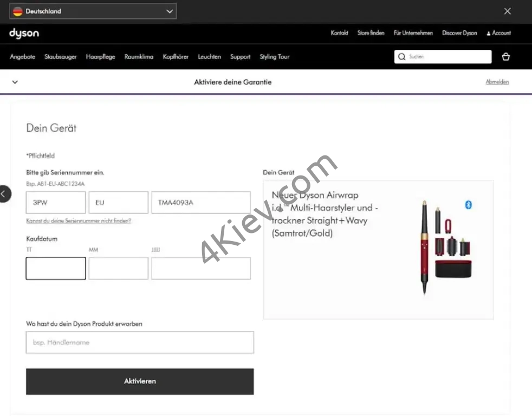Collapse the Aktiviere deine Garantie chevron
The image size is (532, 416).
point(15,82)
